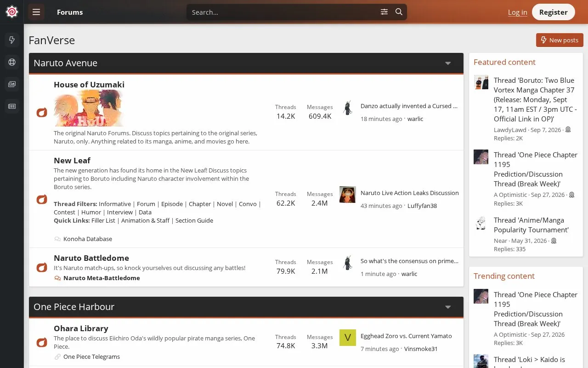The image size is (588, 368).
Task: Click the FanVerse spiral logo icon
Action: [12, 12]
